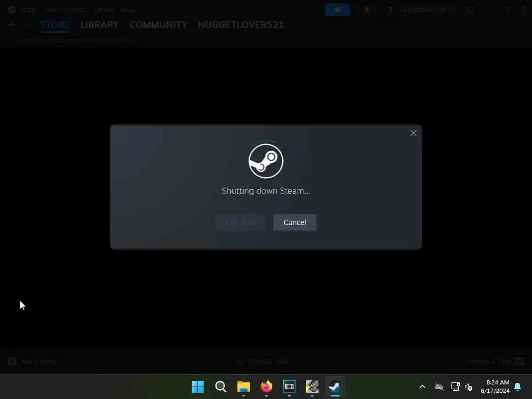Image resolution: width=532 pixels, height=399 pixels.
Task: Open the Steam menu in the menu bar
Action: click(x=27, y=9)
